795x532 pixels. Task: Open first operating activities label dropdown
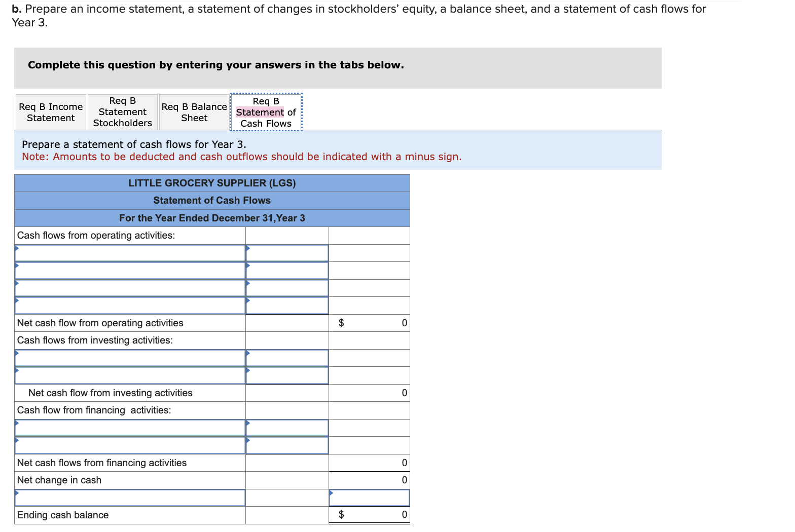130,253
